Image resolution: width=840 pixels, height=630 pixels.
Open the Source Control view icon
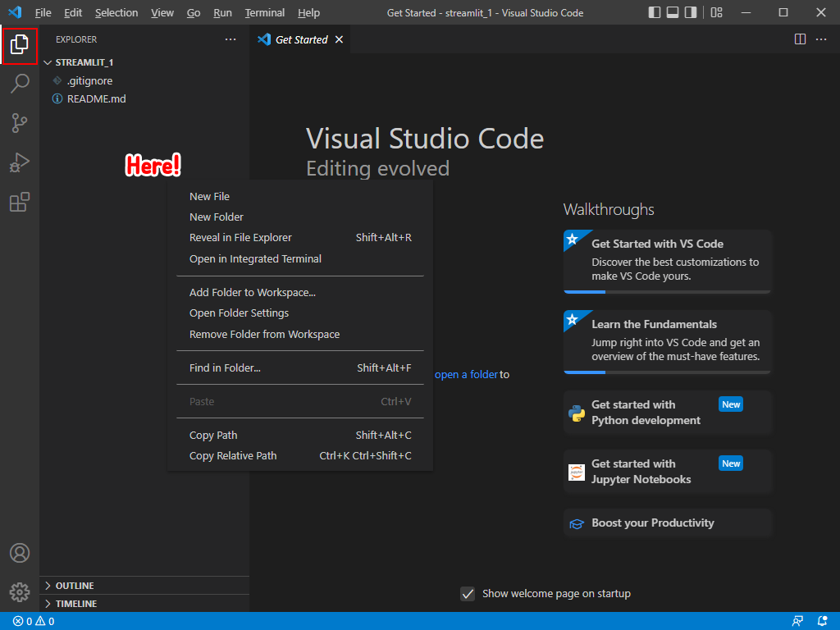click(x=20, y=123)
